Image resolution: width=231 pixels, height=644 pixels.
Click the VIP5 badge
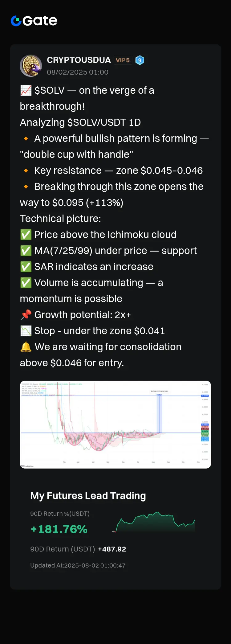[123, 60]
